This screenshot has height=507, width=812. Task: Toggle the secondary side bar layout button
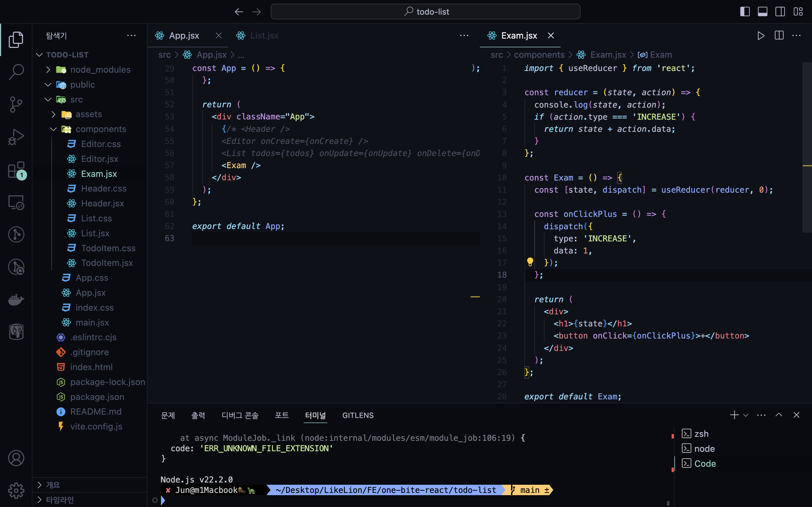[x=780, y=12]
